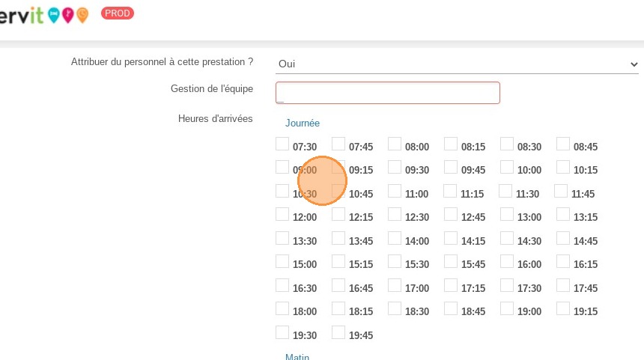This screenshot has width=644, height=360.
Task: Enable the 10:00 checkbox
Action: pos(507,167)
